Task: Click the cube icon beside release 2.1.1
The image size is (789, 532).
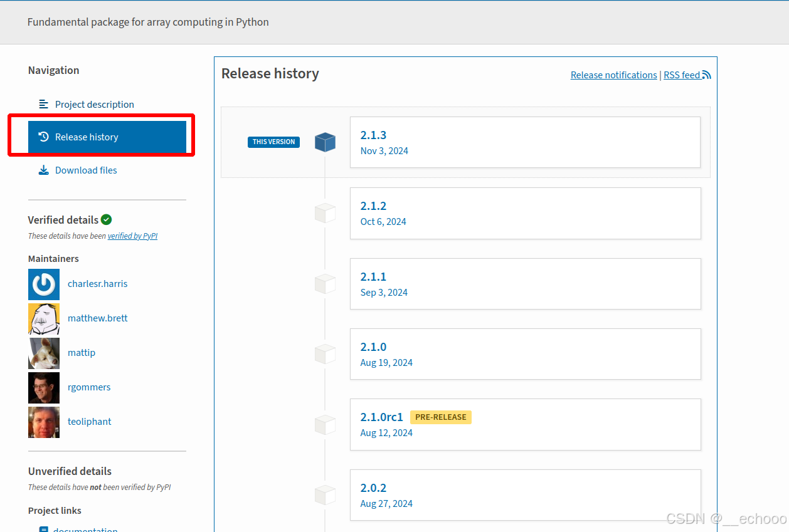Action: tap(325, 284)
